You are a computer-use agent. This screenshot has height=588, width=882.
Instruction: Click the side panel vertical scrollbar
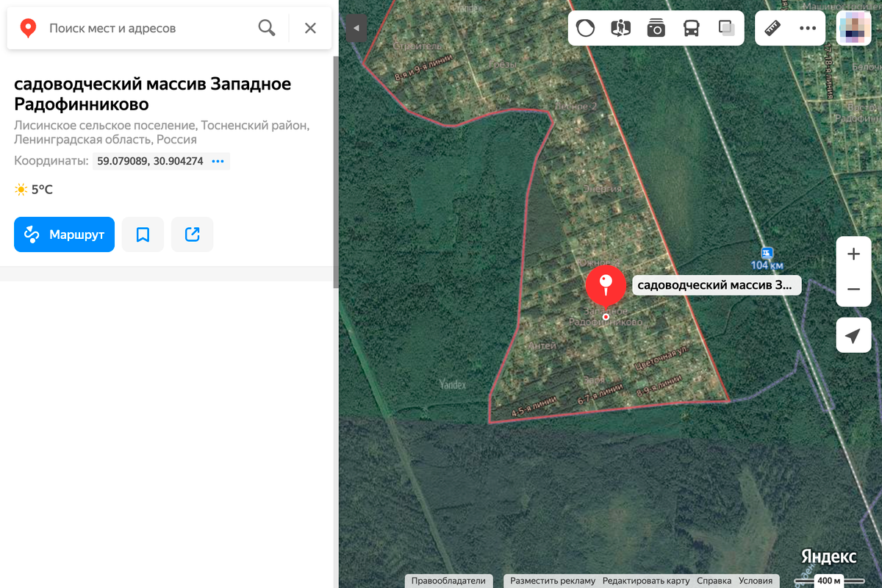click(x=336, y=173)
